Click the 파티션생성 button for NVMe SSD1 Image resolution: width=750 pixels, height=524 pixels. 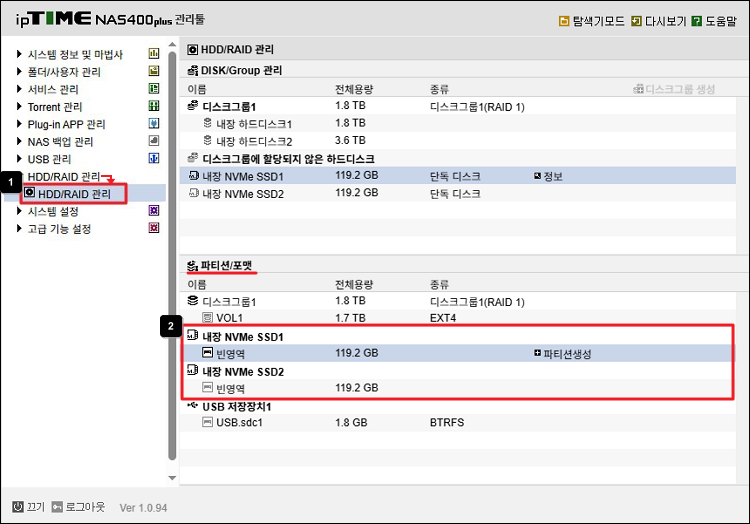pyautogui.click(x=563, y=353)
